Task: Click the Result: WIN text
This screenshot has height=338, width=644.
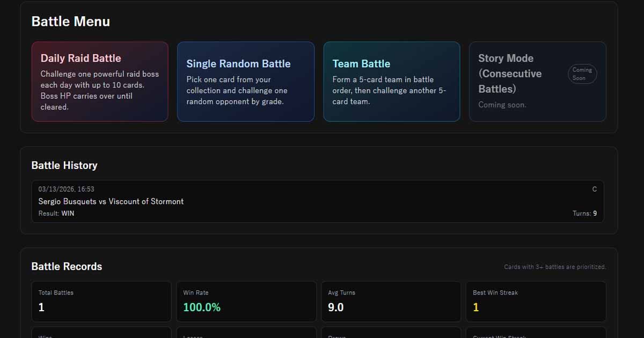Action: [x=56, y=214]
